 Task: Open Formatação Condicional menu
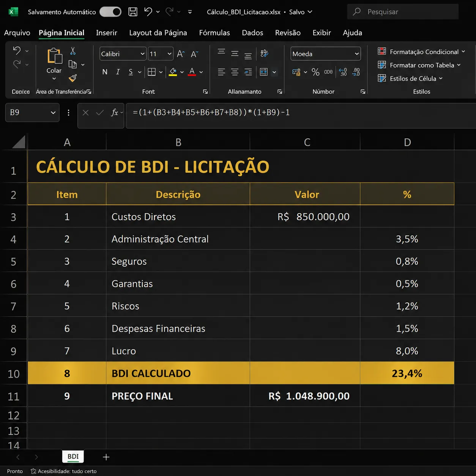421,52
